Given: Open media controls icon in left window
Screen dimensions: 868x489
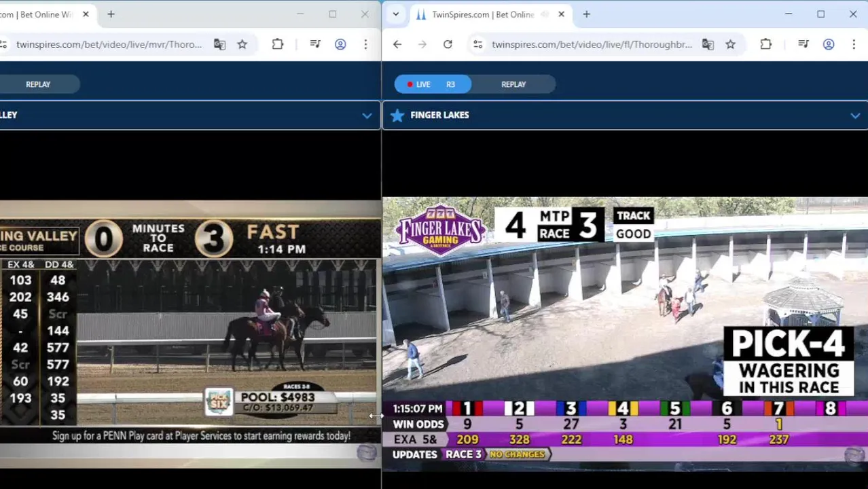Looking at the screenshot, I should (x=315, y=44).
